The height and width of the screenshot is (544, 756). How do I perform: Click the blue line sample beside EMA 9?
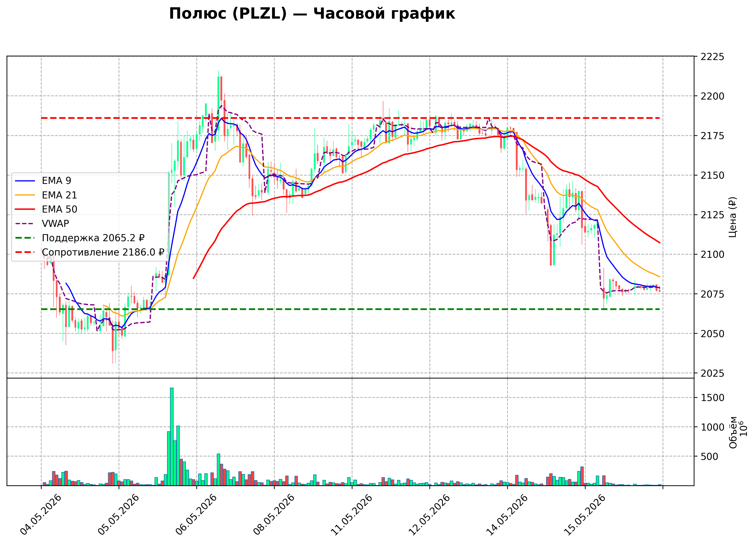(25, 181)
